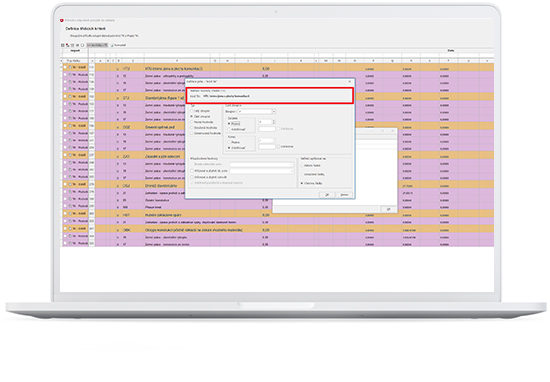This screenshot has height=382, width=550.
Task: Click OK in the background white window
Action: [x=388, y=209]
